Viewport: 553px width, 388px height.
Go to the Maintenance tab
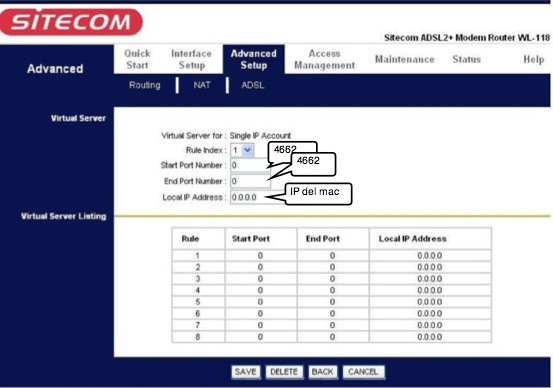point(405,59)
